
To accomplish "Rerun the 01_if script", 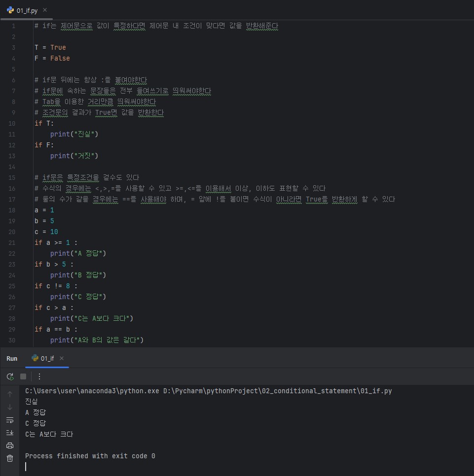I will point(10,377).
